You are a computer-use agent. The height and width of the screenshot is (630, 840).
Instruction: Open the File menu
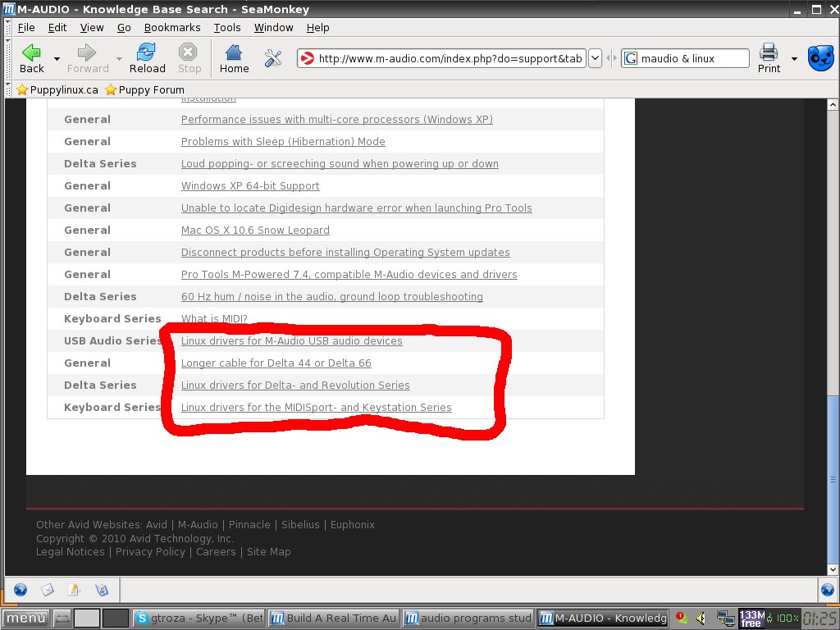tap(25, 27)
